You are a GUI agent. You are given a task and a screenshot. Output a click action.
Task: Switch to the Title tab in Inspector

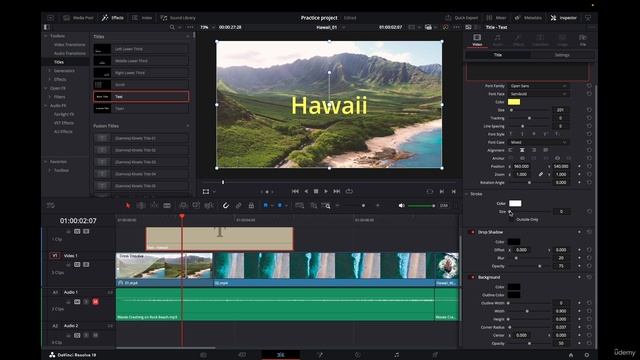[x=498, y=55]
